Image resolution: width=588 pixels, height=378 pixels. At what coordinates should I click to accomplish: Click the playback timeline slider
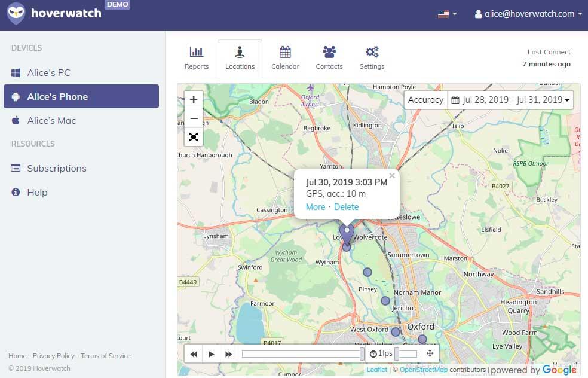[303, 354]
